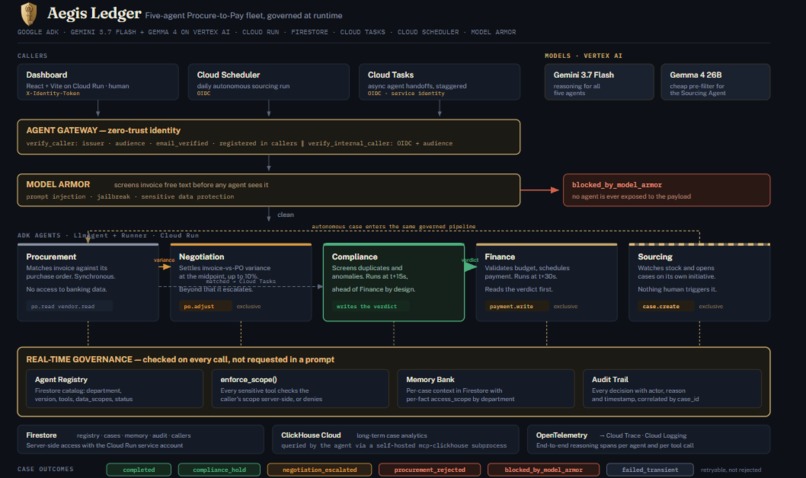Click the red blocked_by_model_armor box next to Model Armor
806x478 pixels.
coord(666,190)
